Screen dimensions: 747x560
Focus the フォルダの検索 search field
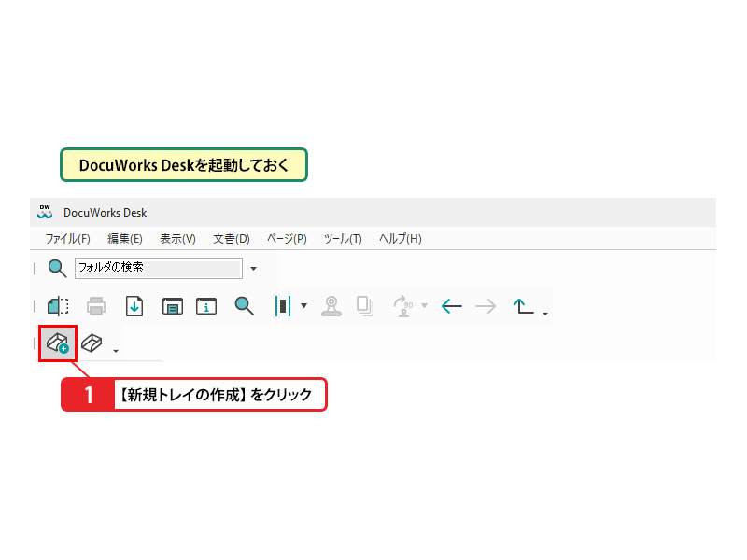[x=158, y=268]
